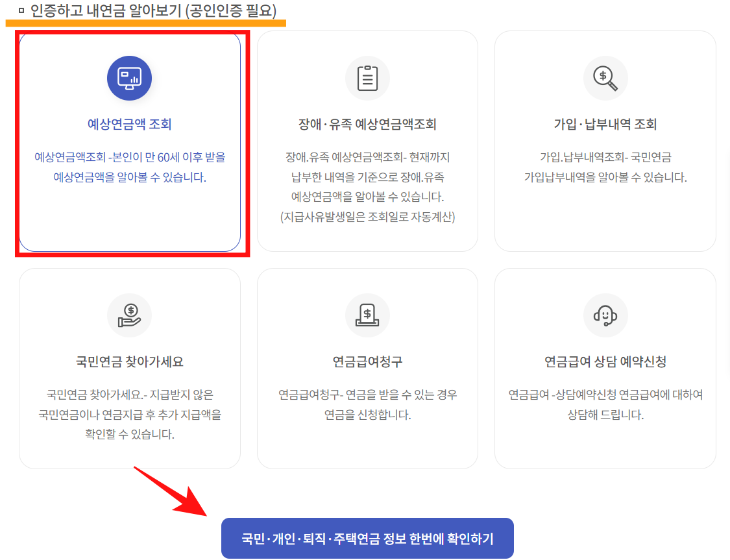Open the 예상연금액 조회 service
The height and width of the screenshot is (560, 730).
point(129,123)
